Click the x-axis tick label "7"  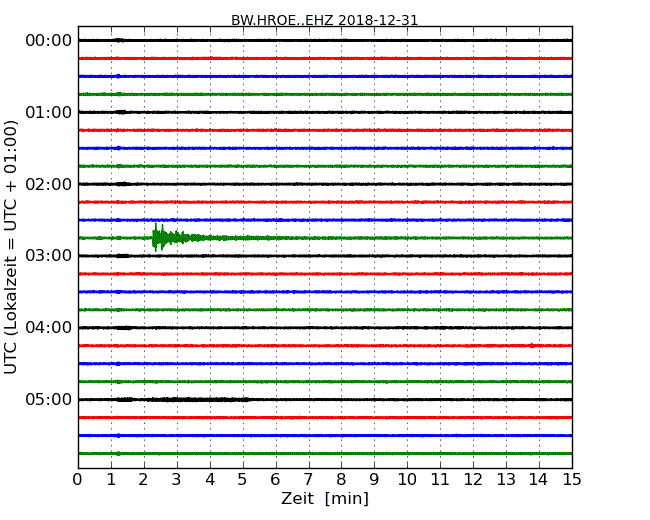[308, 480]
